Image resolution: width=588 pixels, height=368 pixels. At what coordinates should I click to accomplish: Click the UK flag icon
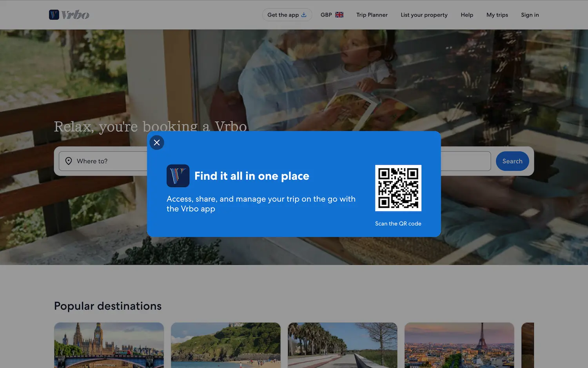point(339,15)
